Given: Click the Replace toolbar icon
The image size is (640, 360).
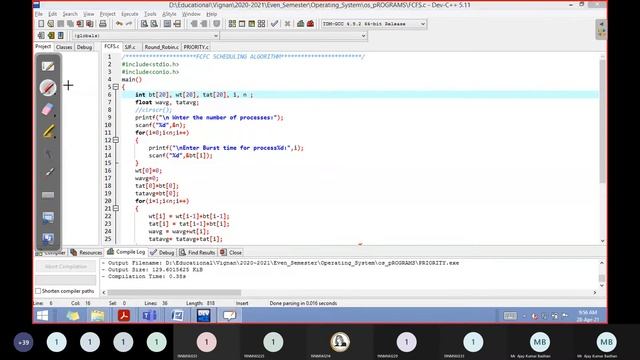Looking at the screenshot, I should 154,24.
